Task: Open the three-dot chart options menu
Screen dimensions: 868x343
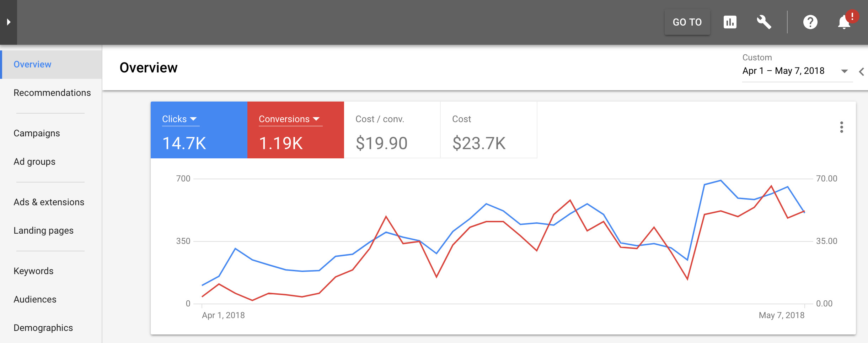Action: tap(841, 127)
